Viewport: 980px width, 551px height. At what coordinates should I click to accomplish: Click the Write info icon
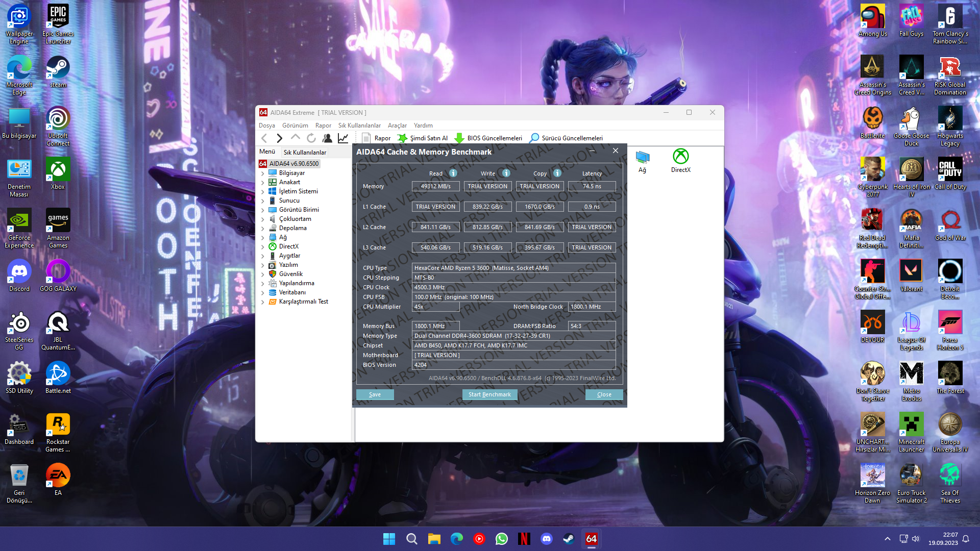point(506,173)
